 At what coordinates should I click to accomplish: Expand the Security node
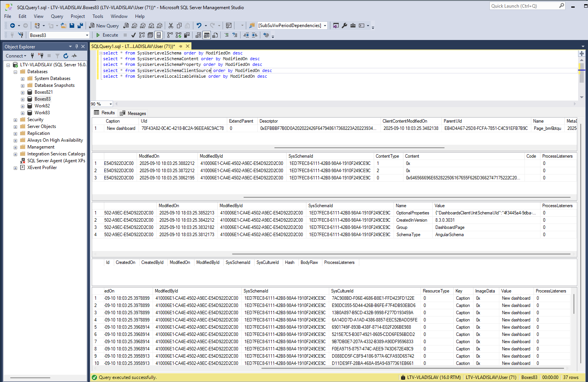point(16,120)
